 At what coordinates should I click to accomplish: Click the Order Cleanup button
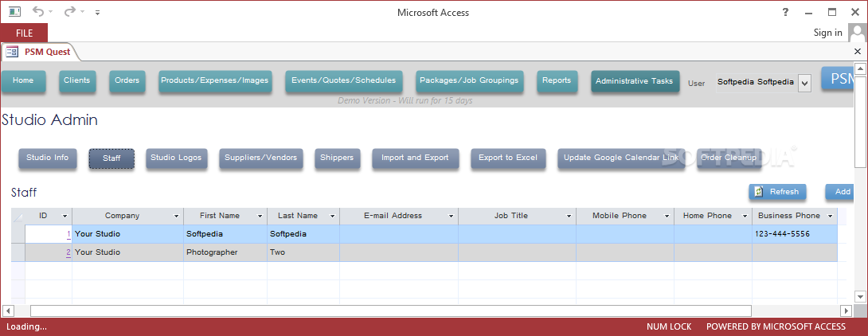729,158
